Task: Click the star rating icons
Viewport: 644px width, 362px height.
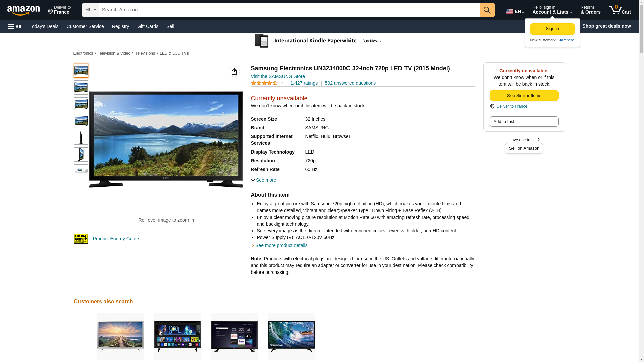Action: click(264, 83)
